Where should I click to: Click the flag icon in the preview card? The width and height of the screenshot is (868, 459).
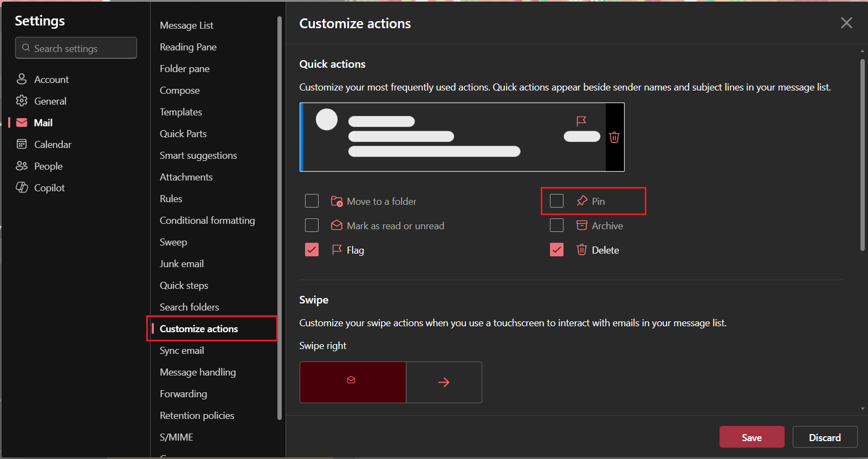pyautogui.click(x=581, y=121)
